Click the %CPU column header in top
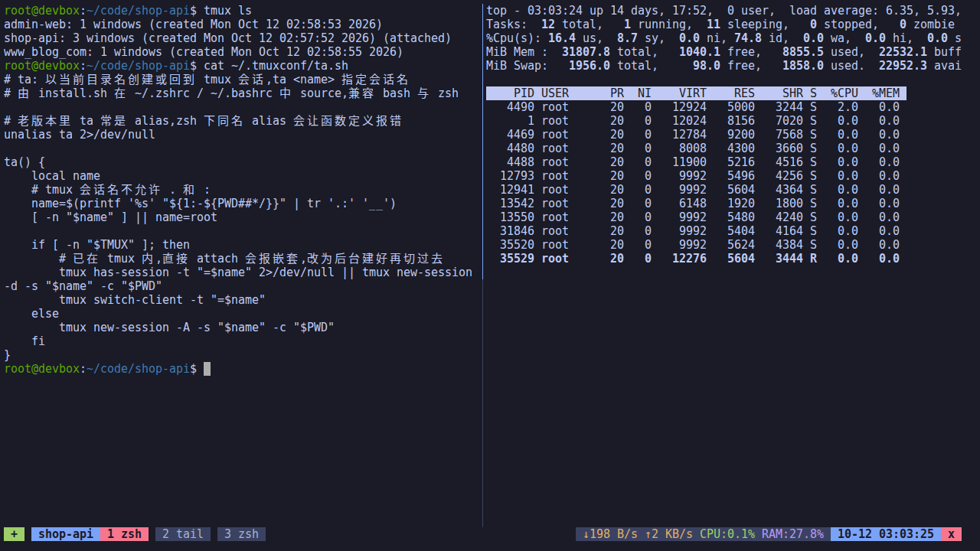 point(844,93)
